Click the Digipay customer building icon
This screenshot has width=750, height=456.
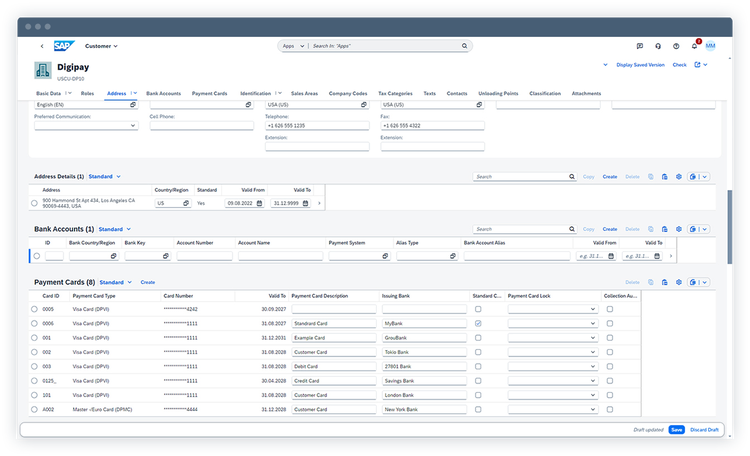click(x=43, y=70)
